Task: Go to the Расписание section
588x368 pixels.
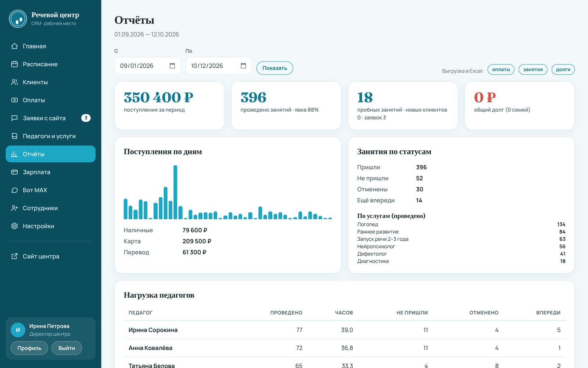Action: pos(50,64)
